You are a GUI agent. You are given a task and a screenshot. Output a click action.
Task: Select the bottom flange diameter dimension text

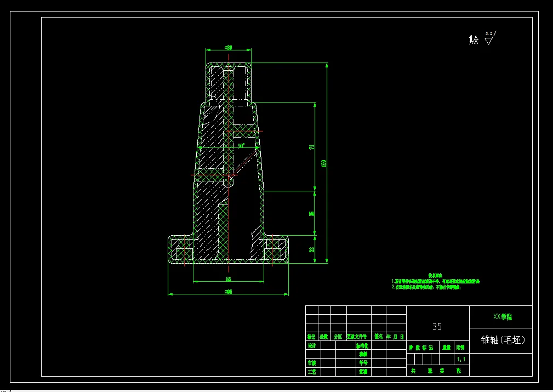[x=228, y=292]
